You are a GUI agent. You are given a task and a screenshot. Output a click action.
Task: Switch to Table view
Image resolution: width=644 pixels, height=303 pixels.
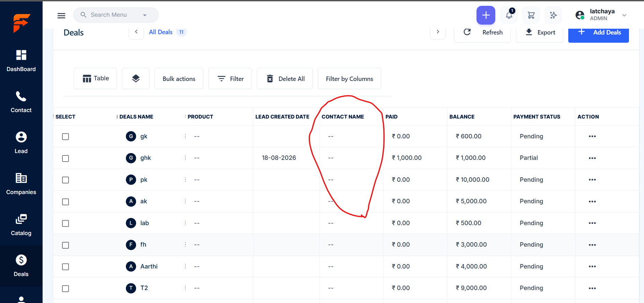96,79
